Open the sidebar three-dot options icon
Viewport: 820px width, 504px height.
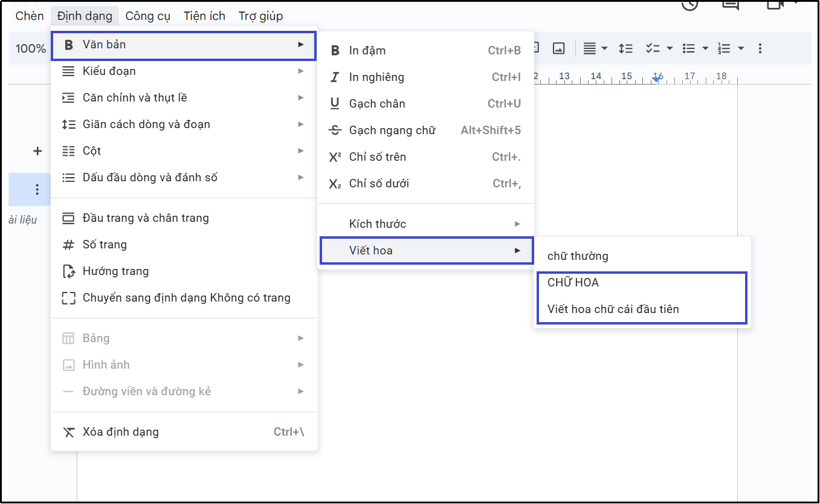pyautogui.click(x=37, y=189)
